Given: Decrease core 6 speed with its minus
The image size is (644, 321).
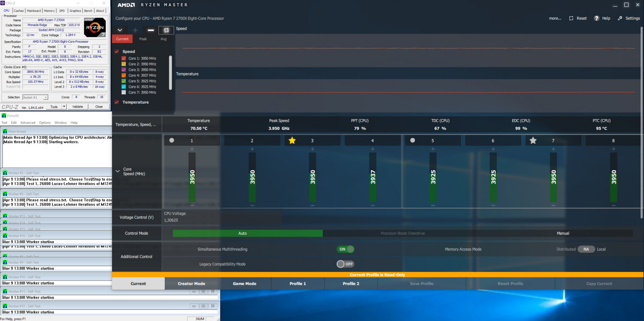Looking at the screenshot, I should point(493,205).
